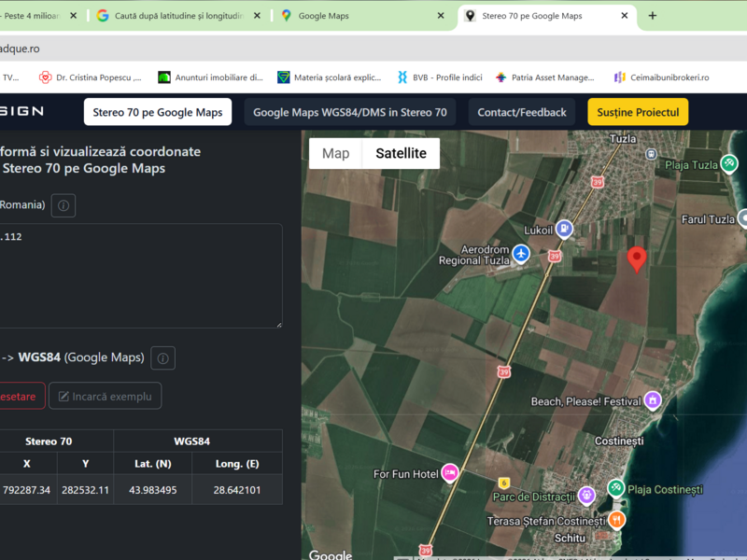Open Google Maps WGS84/DMS in Stereo 70 tab
The width and height of the screenshot is (747, 560).
pyautogui.click(x=350, y=112)
